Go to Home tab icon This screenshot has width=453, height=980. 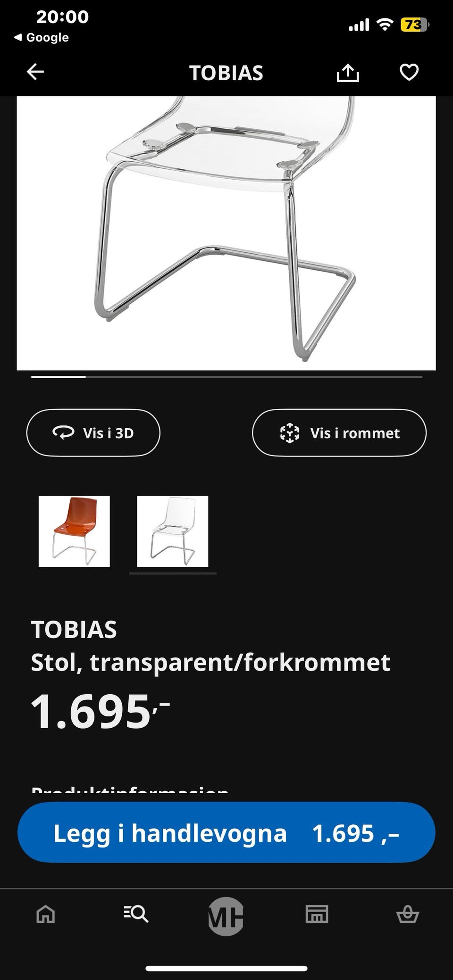[x=46, y=914]
